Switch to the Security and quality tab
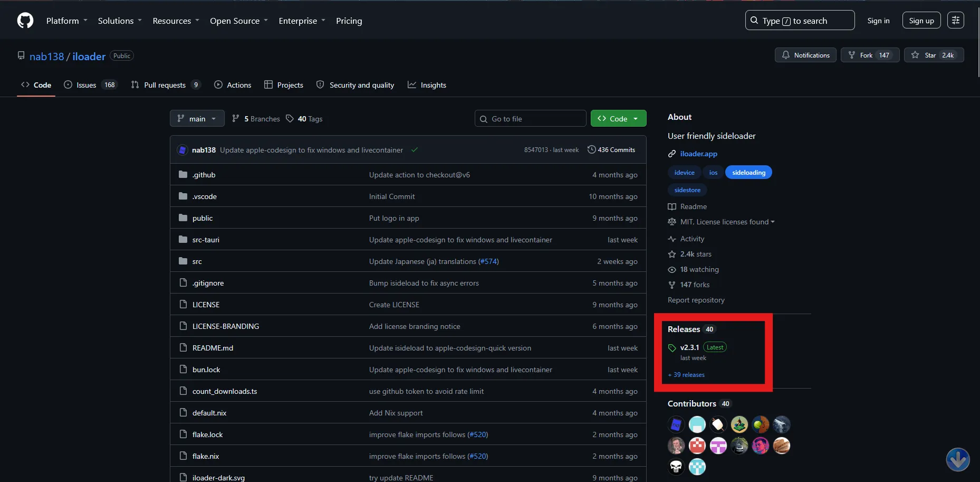 pyautogui.click(x=355, y=85)
